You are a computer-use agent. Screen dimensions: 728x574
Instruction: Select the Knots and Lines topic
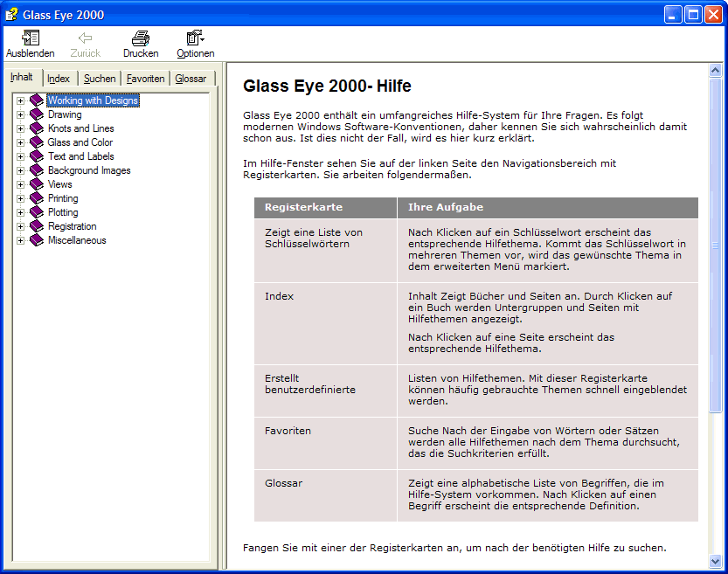coord(80,128)
